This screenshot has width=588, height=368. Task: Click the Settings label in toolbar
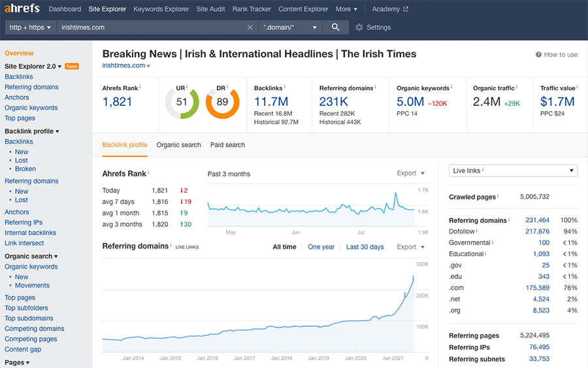tap(378, 27)
